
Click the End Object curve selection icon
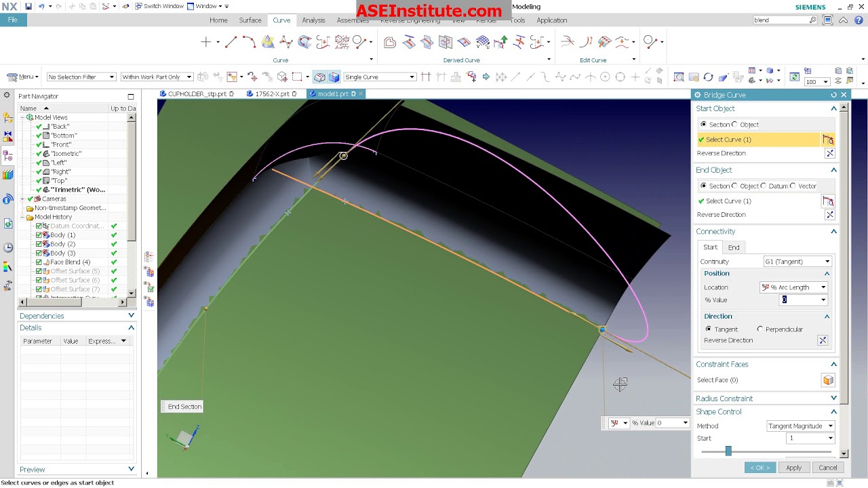828,201
